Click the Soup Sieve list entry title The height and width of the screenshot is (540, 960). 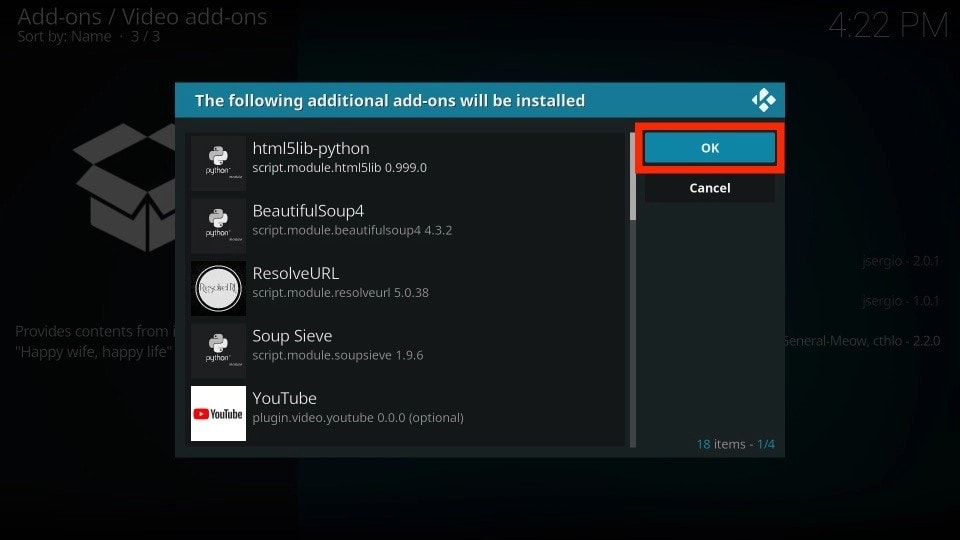(x=292, y=336)
